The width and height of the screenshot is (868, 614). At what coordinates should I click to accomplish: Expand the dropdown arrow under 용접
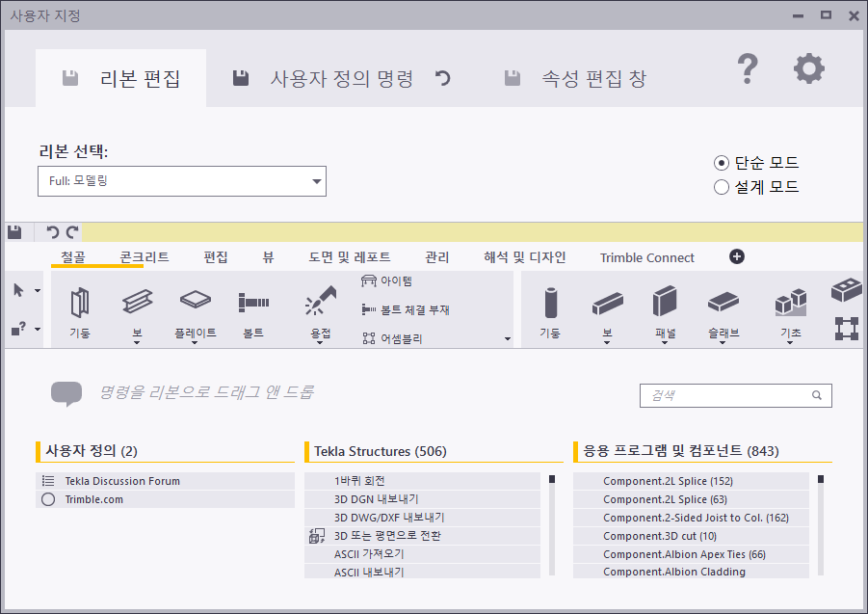pyautogui.click(x=318, y=342)
